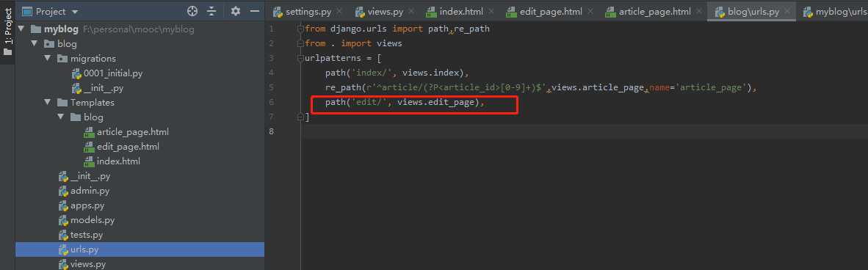Viewport: 868px width, 270px height.
Task: Click the Locate/Scroll from Source target icon
Action: (x=192, y=11)
